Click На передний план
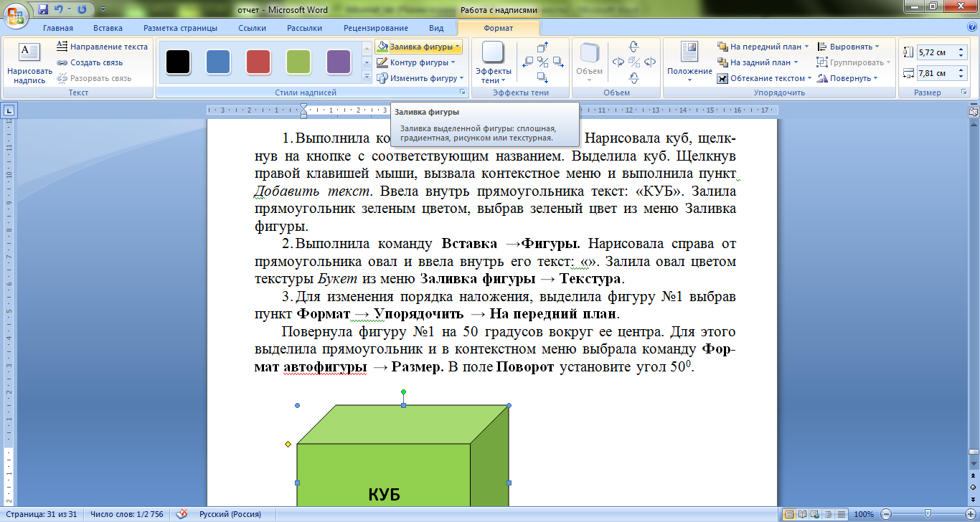980x522 pixels. click(x=763, y=47)
